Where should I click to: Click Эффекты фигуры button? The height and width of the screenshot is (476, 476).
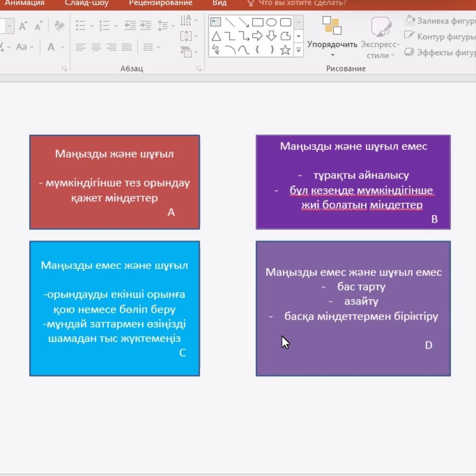click(439, 52)
